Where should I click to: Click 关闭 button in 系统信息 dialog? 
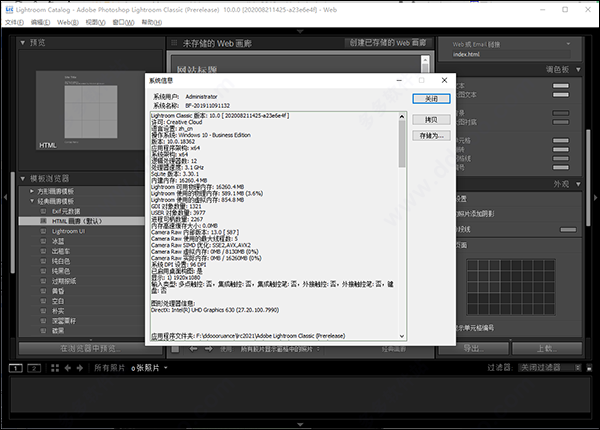click(x=431, y=99)
